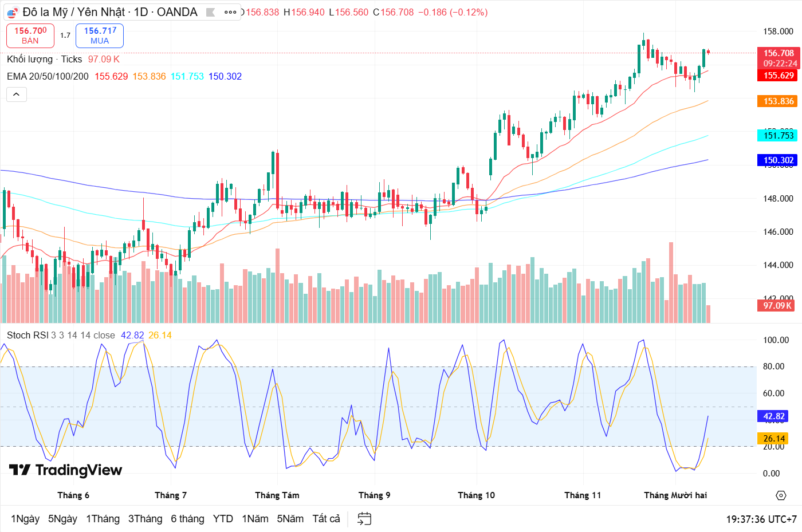802x532 pixels.
Task: Click the BÁN sell button at 156.700
Action: coord(30,35)
